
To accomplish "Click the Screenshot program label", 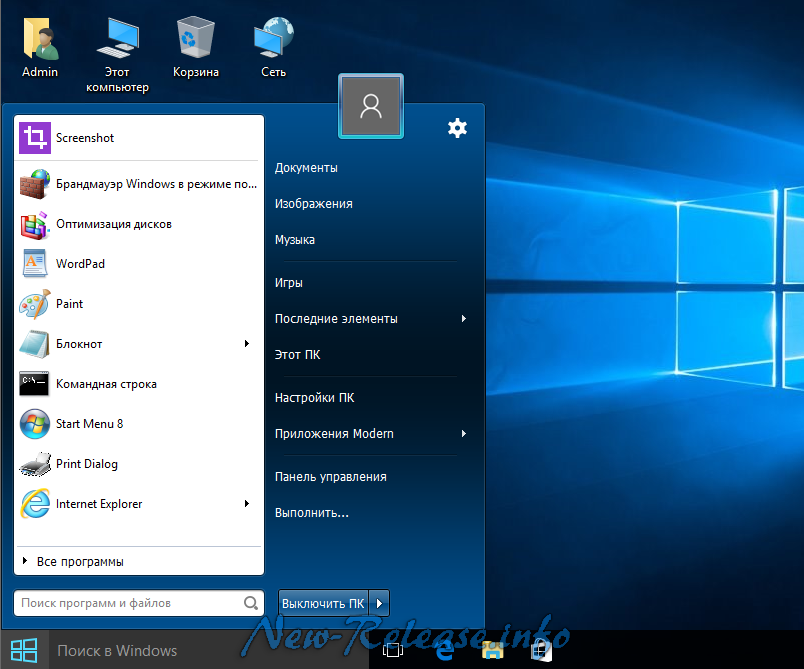I will click(85, 138).
